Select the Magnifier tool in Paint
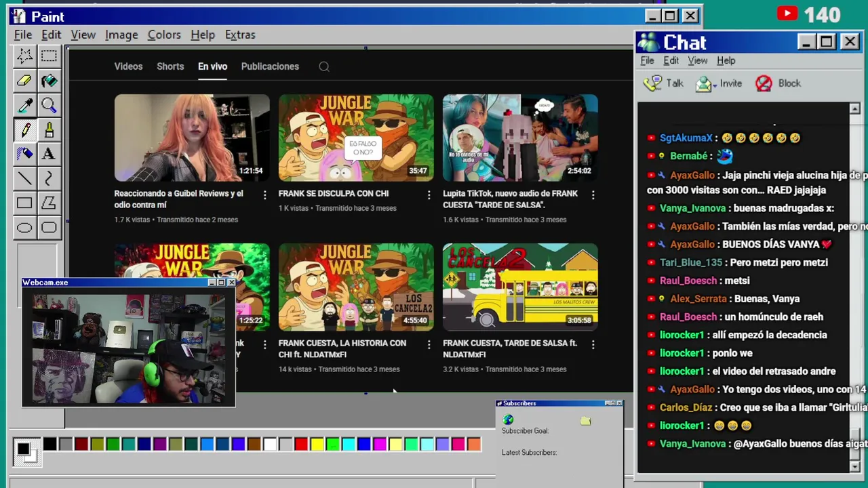868x488 pixels. 49,105
